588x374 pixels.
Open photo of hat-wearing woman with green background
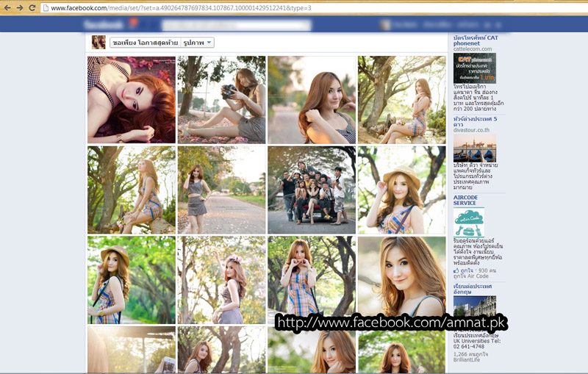coord(132,280)
